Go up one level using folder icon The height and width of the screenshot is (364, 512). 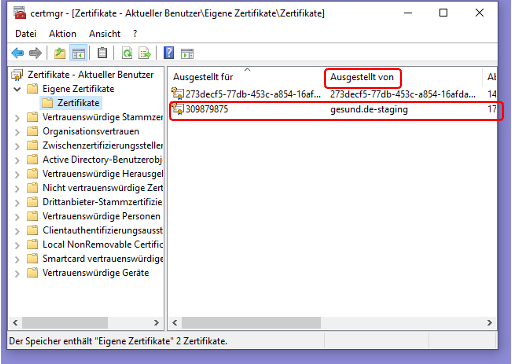(60, 53)
